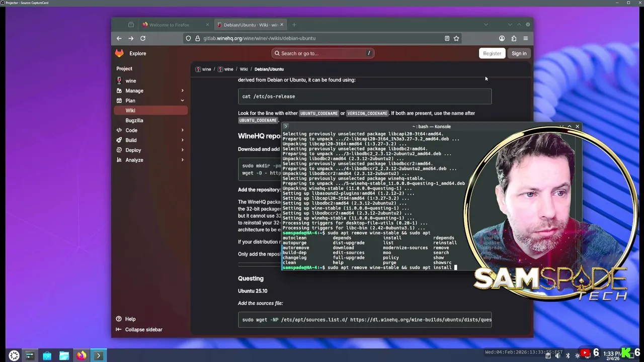The height and width of the screenshot is (362, 644).
Task: Open the sidebar Help menu
Action: tap(126, 319)
